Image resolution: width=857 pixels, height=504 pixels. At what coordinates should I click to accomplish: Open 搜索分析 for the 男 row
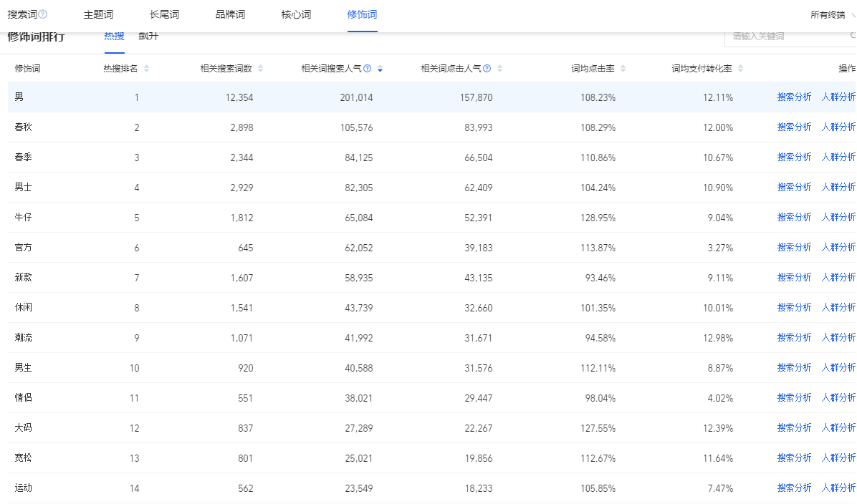pyautogui.click(x=794, y=97)
